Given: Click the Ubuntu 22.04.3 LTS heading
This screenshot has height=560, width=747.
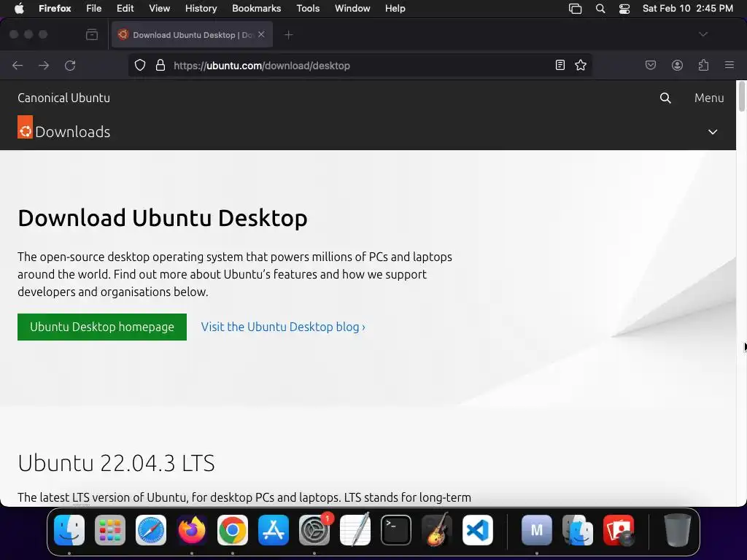Looking at the screenshot, I should pyautogui.click(x=116, y=463).
